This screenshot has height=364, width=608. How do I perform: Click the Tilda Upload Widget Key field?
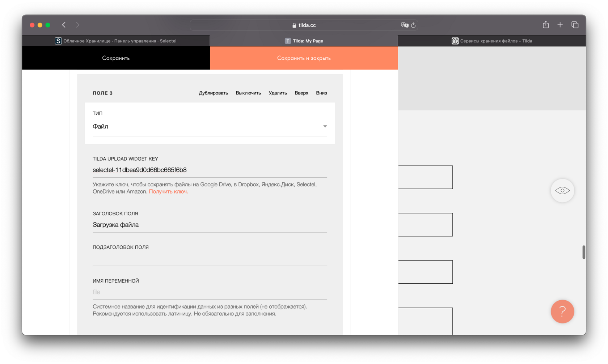tap(210, 170)
